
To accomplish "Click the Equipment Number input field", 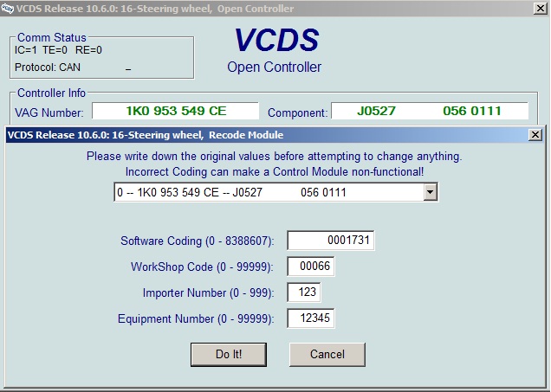I will pyautogui.click(x=311, y=318).
